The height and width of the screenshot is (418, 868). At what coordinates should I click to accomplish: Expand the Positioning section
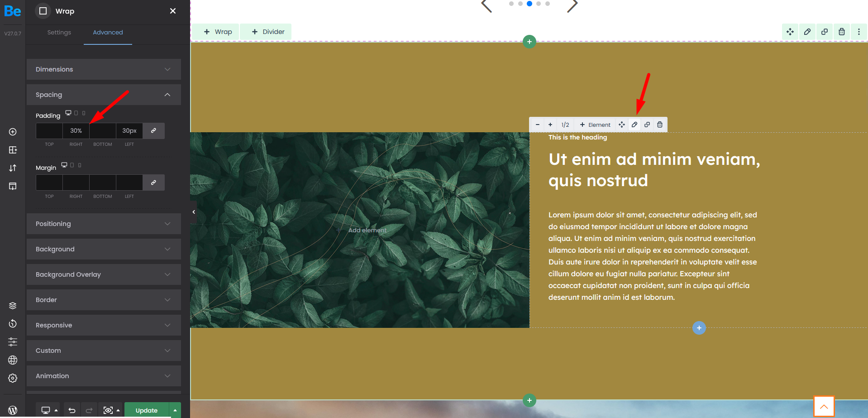104,224
